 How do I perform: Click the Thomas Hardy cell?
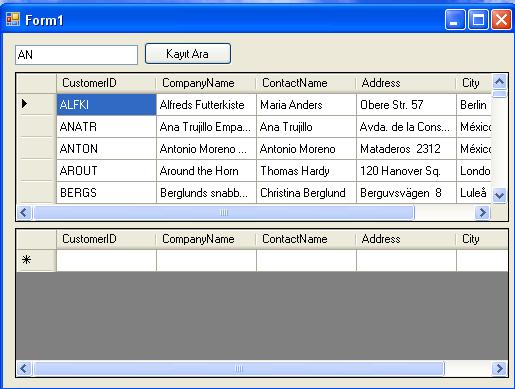(306, 171)
